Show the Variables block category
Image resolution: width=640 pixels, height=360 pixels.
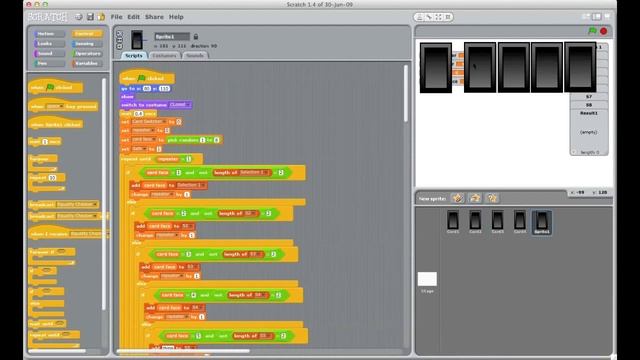pos(87,63)
